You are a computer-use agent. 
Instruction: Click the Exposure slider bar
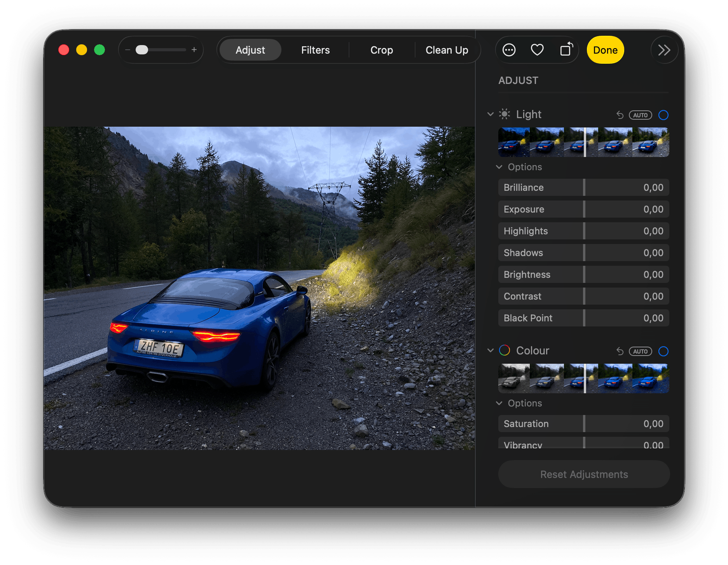[583, 209]
